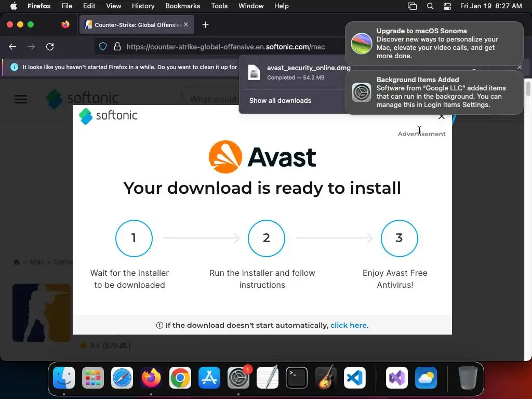
Task: Launch Safari from the dock
Action: 122,378
